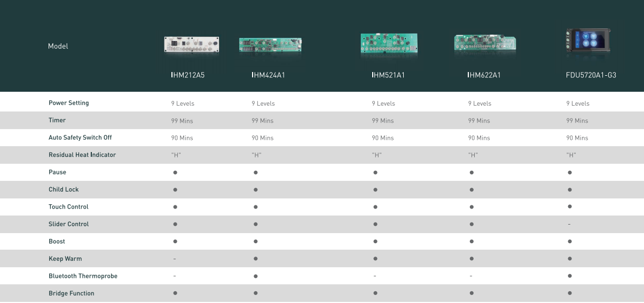The width and height of the screenshot is (644, 303).
Task: Click the Slider Control dash for FDU5720A1-G3
Action: coord(569,225)
